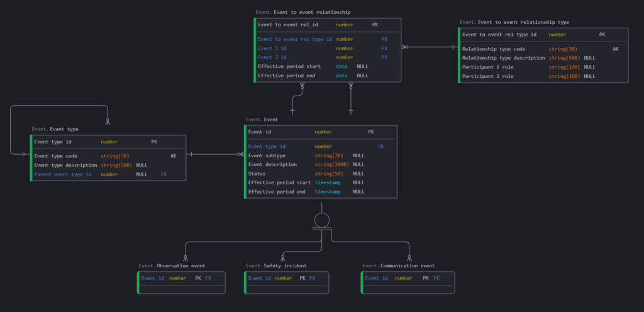Select the Event type code row
The width and height of the screenshot is (644, 312).
click(55, 156)
